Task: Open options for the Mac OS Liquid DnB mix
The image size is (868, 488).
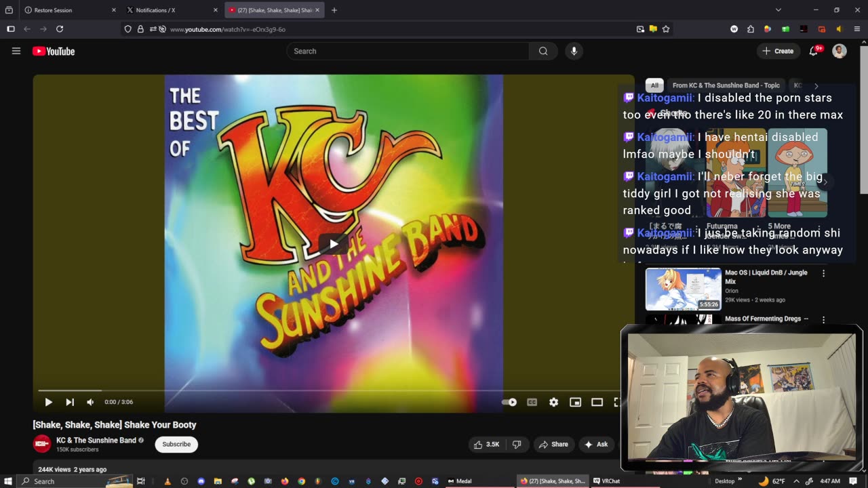Action: tap(824, 273)
